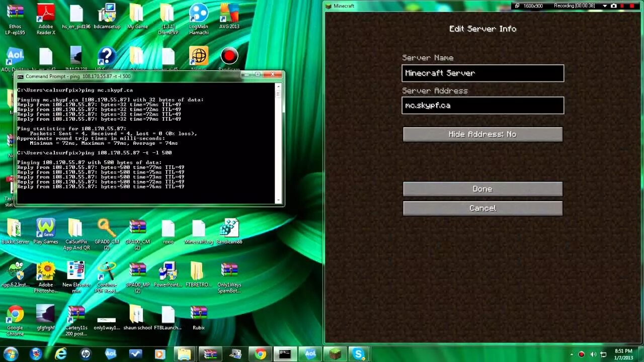Open WinRAR from the taskbar
644x362 pixels.
point(210,354)
